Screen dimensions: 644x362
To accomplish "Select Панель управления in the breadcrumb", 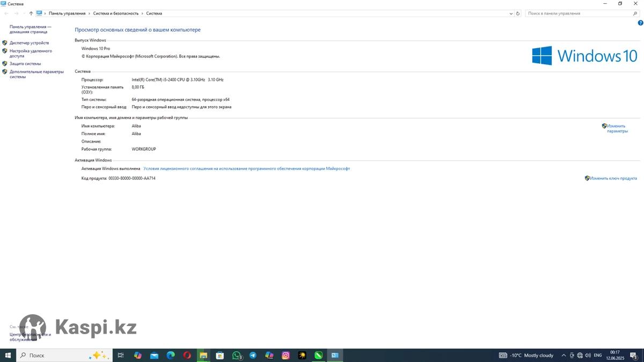I will coord(67,13).
